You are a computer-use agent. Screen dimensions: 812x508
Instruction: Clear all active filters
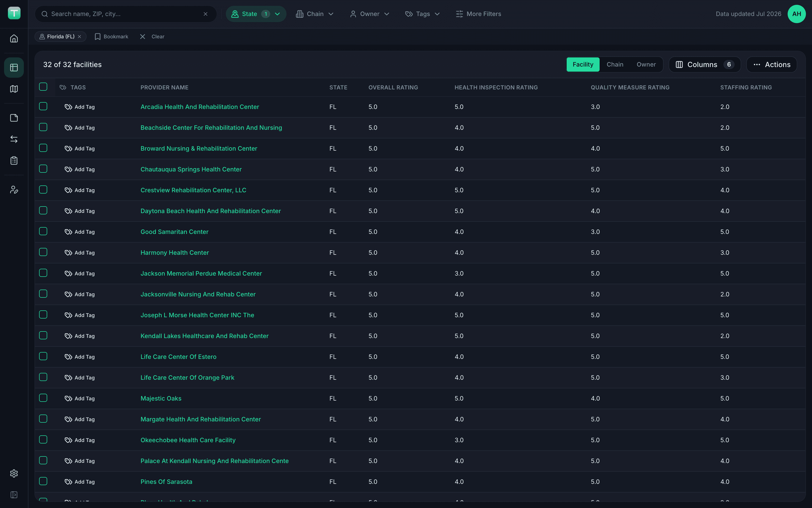[x=152, y=37]
